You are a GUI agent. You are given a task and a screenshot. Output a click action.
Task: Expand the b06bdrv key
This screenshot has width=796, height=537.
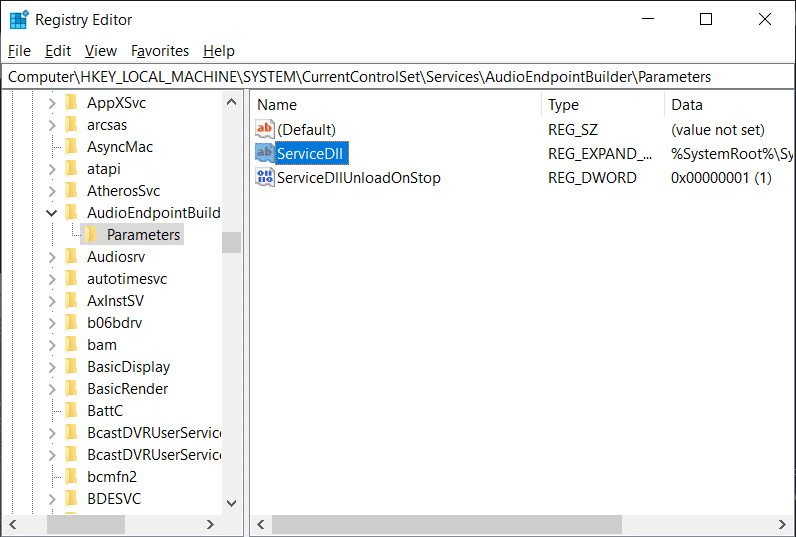point(52,323)
